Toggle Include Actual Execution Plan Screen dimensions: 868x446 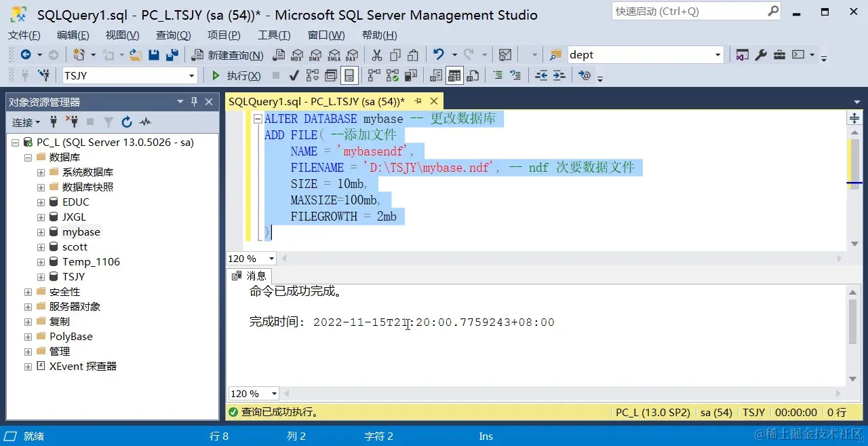[374, 75]
